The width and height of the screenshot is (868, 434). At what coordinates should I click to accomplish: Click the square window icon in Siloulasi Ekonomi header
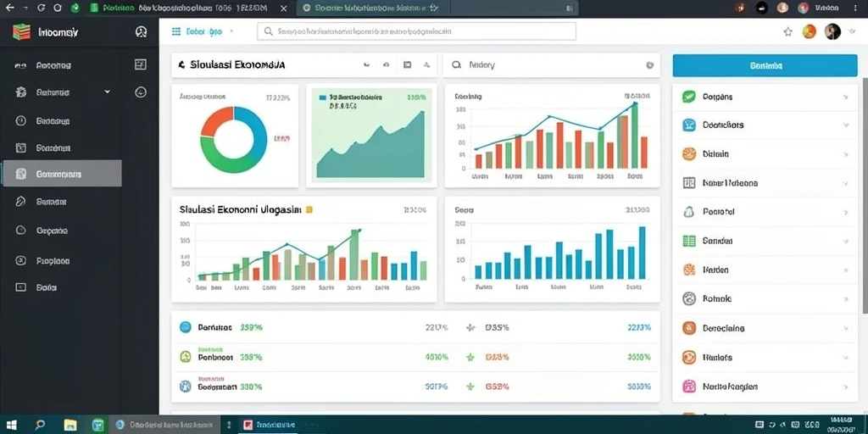coord(408,64)
